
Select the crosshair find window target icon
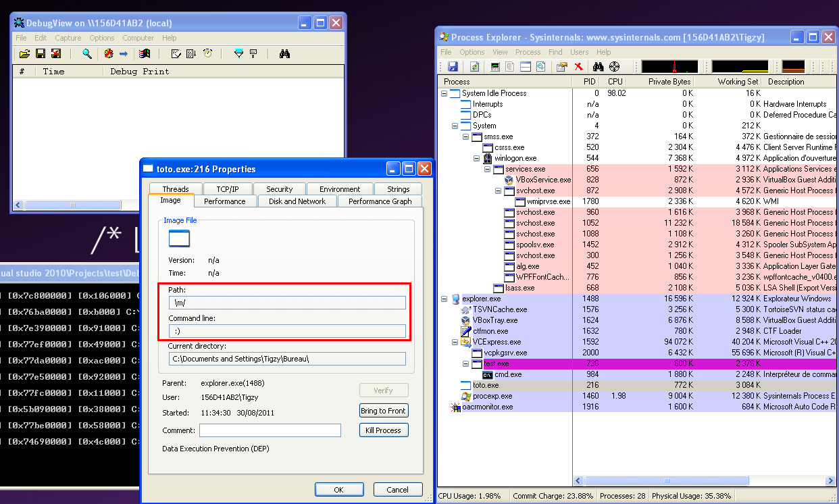pyautogui.click(x=614, y=66)
